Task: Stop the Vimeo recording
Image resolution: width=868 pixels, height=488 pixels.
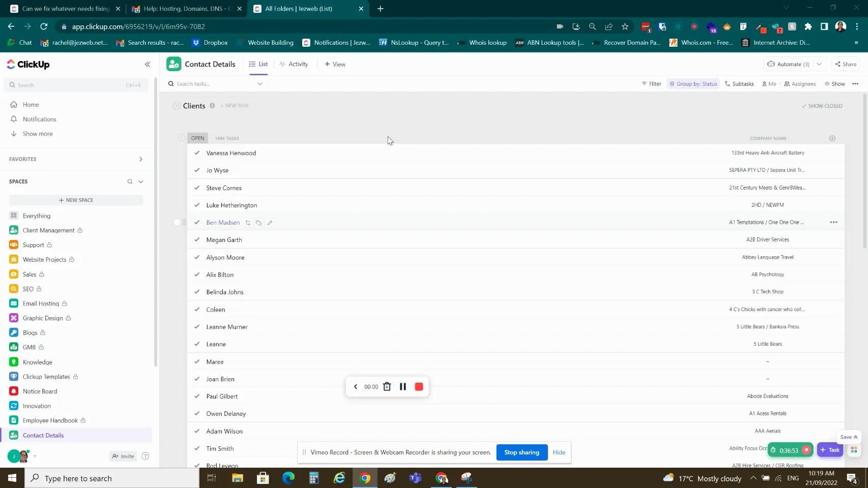Action: (419, 387)
